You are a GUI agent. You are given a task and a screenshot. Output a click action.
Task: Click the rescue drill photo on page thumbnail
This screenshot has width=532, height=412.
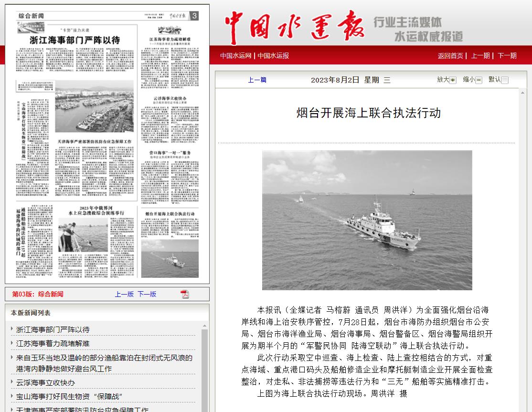(83, 235)
